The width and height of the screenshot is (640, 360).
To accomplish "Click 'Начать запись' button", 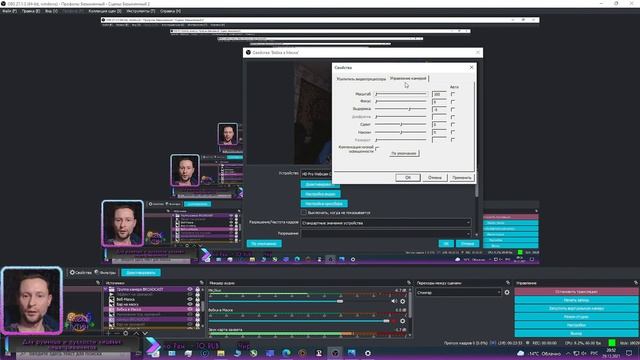I will click(577, 300).
